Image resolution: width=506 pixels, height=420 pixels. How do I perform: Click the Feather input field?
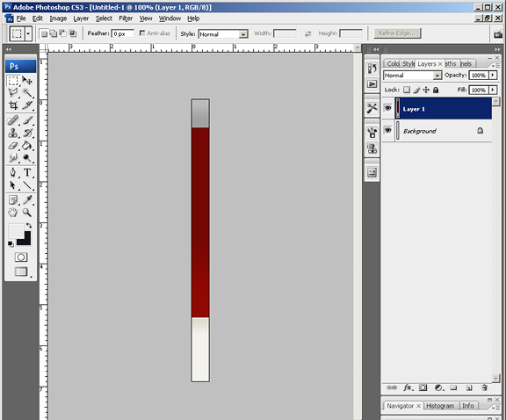pos(123,33)
